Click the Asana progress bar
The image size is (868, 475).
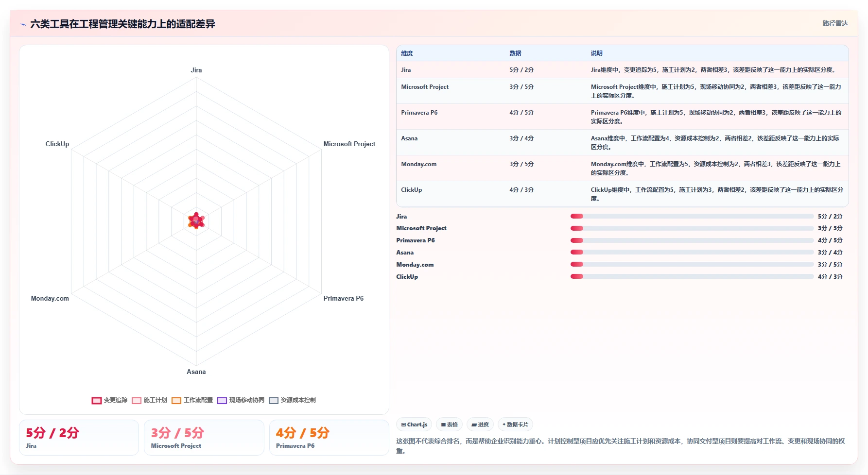coord(692,252)
